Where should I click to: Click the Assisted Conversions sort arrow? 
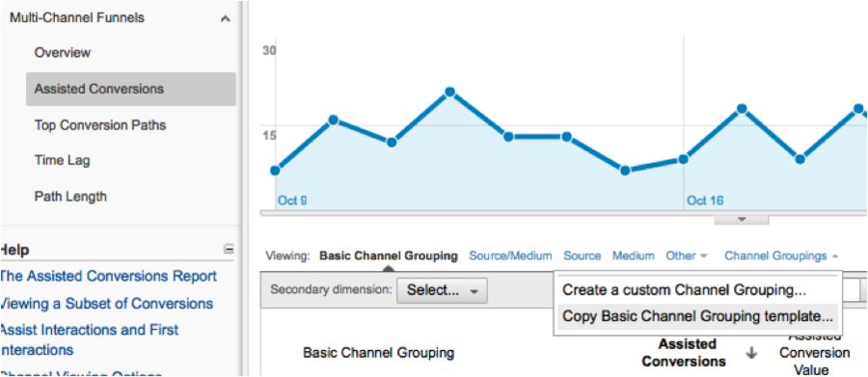[x=751, y=353]
